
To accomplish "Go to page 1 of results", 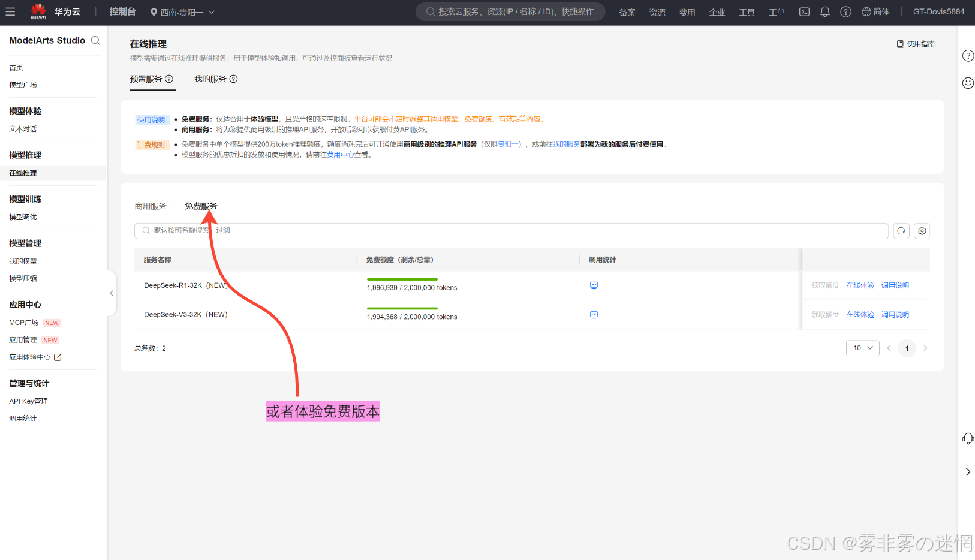I will [x=907, y=348].
